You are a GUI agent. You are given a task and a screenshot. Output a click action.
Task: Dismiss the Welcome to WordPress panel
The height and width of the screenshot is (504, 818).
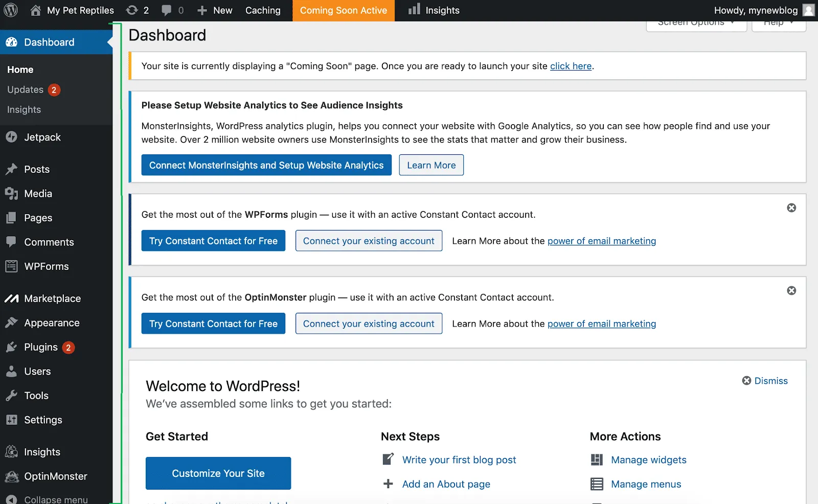coord(765,381)
